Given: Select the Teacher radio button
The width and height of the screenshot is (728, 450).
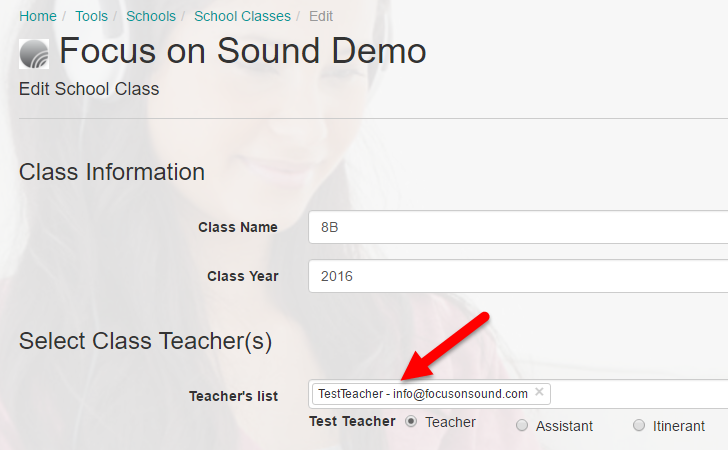Looking at the screenshot, I should (x=411, y=422).
